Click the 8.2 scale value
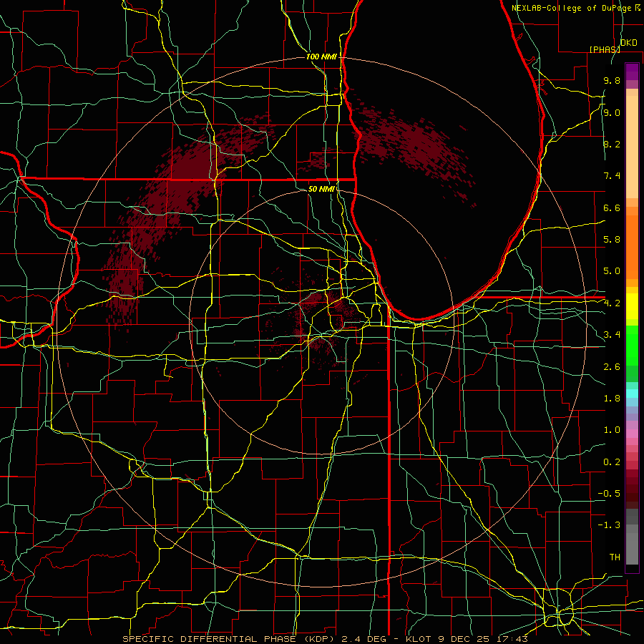 point(612,144)
